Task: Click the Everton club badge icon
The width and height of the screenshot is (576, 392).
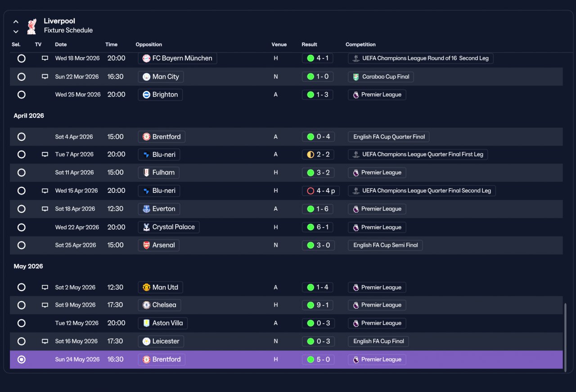Action: (146, 209)
